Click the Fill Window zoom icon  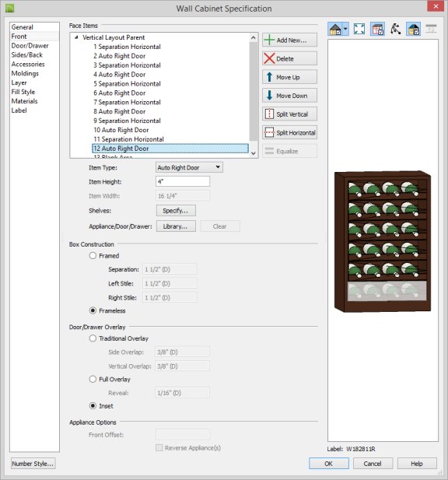point(359,30)
